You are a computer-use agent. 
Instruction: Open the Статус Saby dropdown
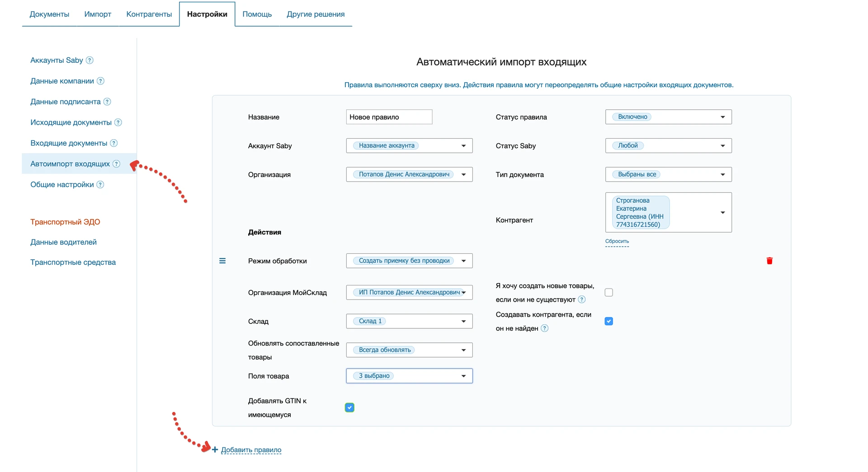668,145
